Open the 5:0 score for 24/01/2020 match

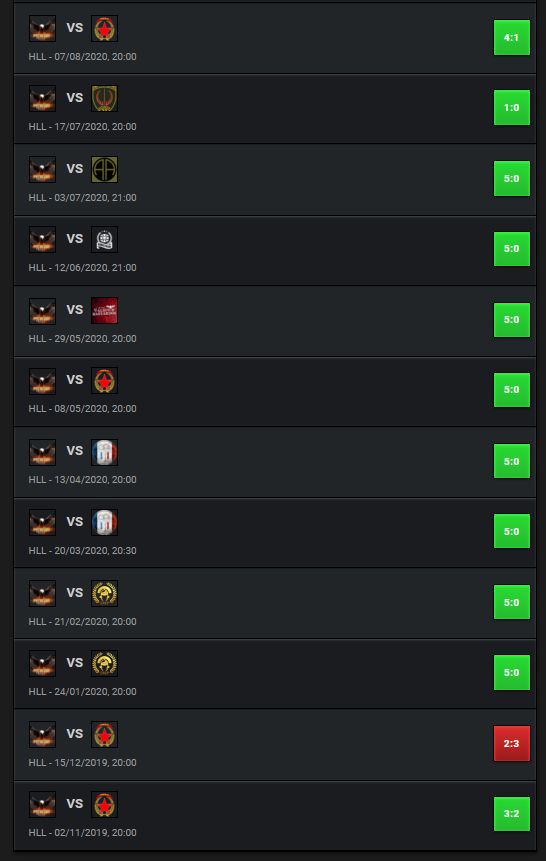pyautogui.click(x=511, y=673)
